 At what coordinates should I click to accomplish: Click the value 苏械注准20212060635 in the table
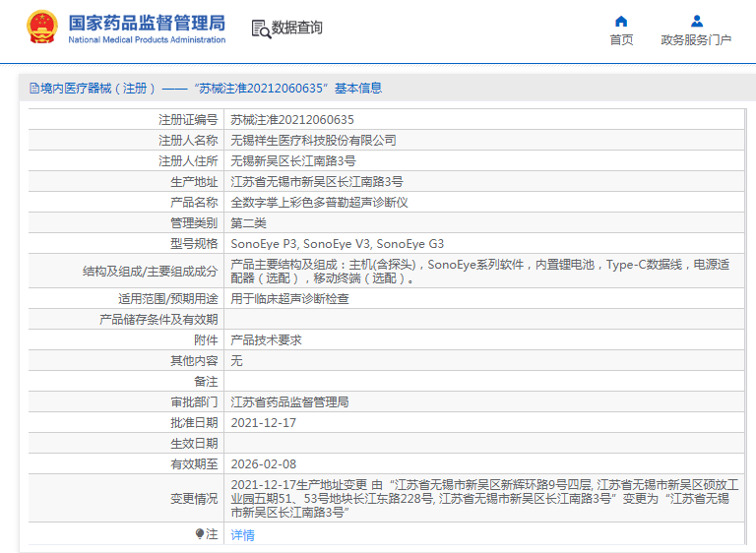[x=292, y=120]
